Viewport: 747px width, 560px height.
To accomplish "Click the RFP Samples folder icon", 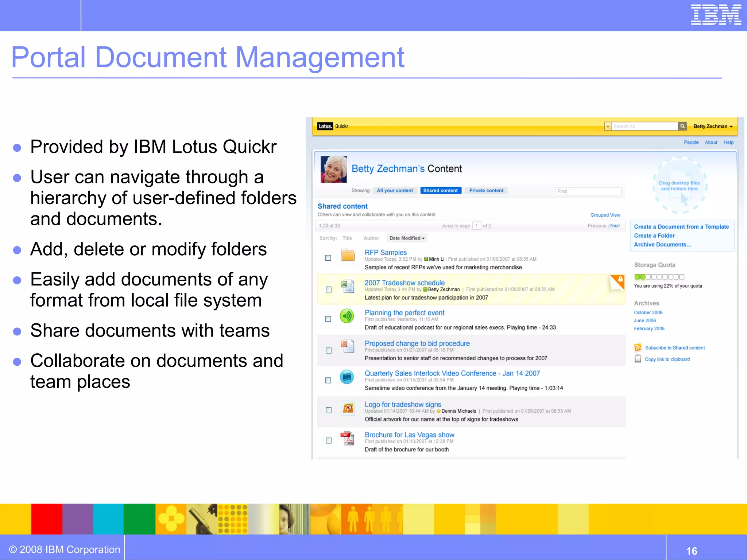I will coord(348,255).
